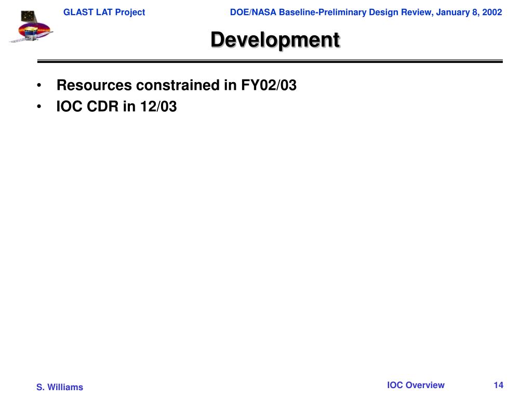Screen dimensions: 532x399
Task: Click the 'DOE/NASA Baseline-Preliminary Design Review, January 8, 2002' header
Action: click(366, 12)
